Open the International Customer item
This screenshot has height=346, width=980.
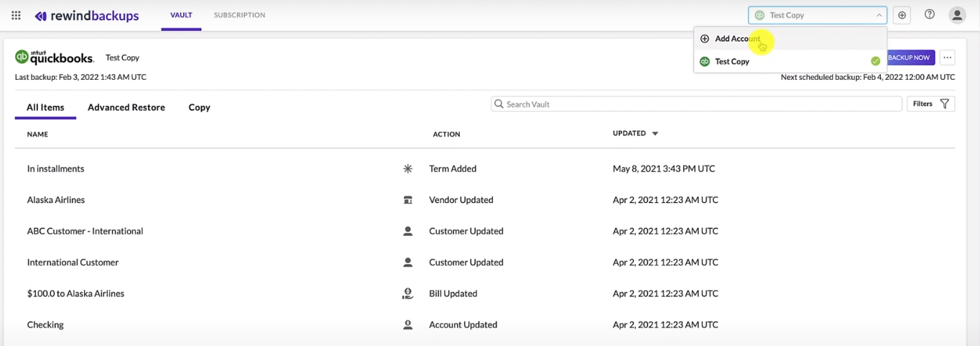click(x=73, y=263)
